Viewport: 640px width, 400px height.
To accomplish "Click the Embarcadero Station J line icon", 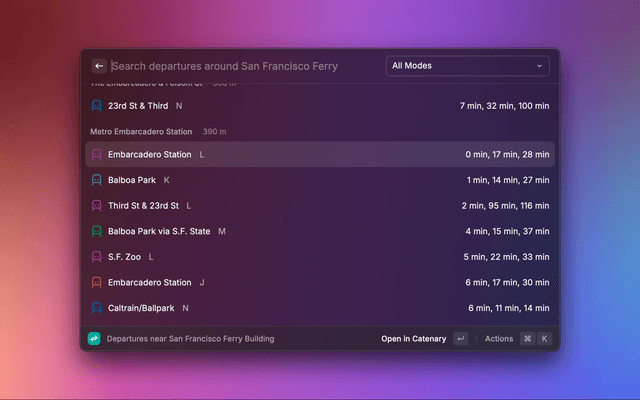I will [97, 282].
